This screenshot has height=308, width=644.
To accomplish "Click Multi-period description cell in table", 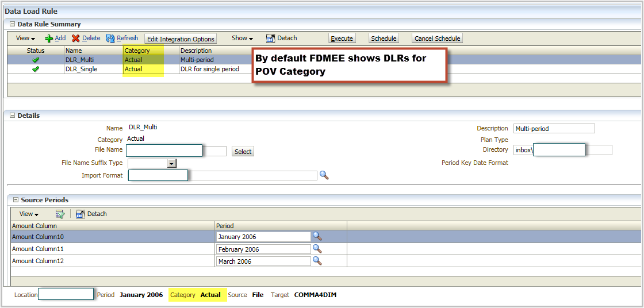I will click(197, 60).
